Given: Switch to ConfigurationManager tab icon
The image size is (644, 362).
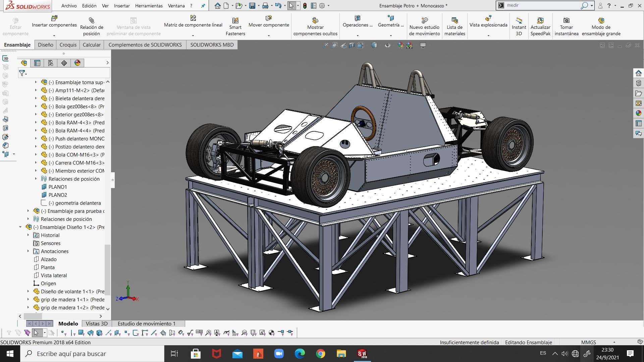Looking at the screenshot, I should tap(51, 63).
